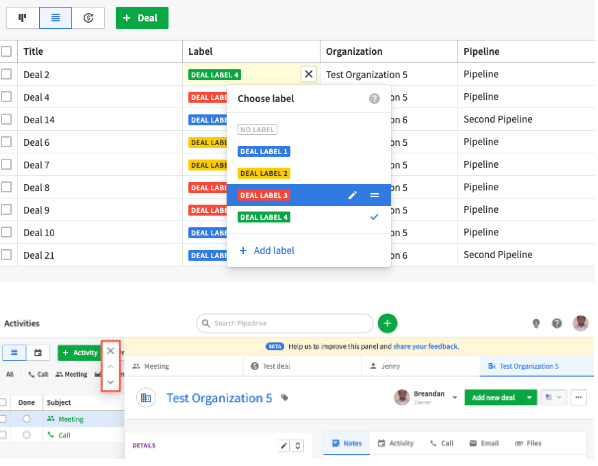The width and height of the screenshot is (598, 466).
Task: Open the Notes tab
Action: click(347, 443)
